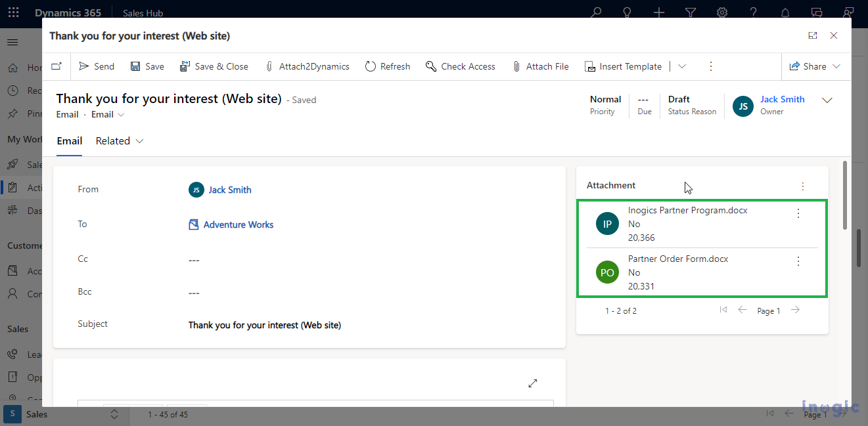The height and width of the screenshot is (426, 868).
Task: Click the Attach File paperclip button
Action: 540,66
